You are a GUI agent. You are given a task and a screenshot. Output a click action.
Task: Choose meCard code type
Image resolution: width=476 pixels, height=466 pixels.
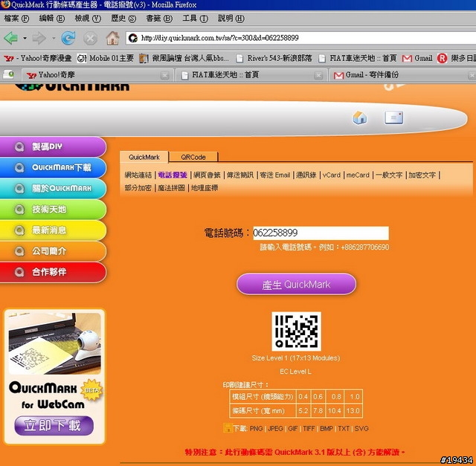coord(358,175)
